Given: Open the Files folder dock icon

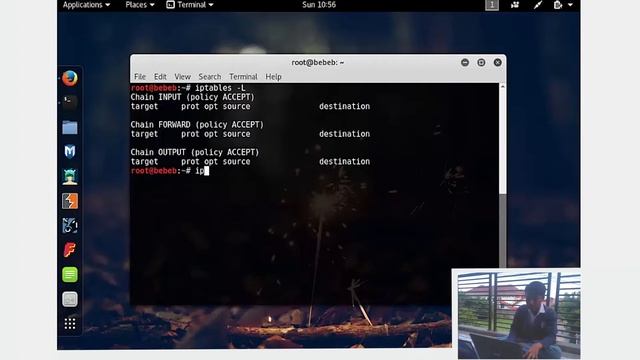Looking at the screenshot, I should coord(70,127).
